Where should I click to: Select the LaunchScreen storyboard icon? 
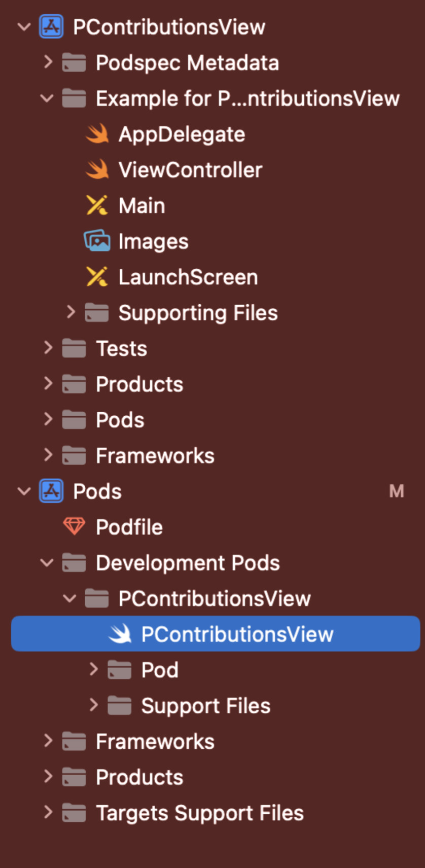pyautogui.click(x=97, y=277)
